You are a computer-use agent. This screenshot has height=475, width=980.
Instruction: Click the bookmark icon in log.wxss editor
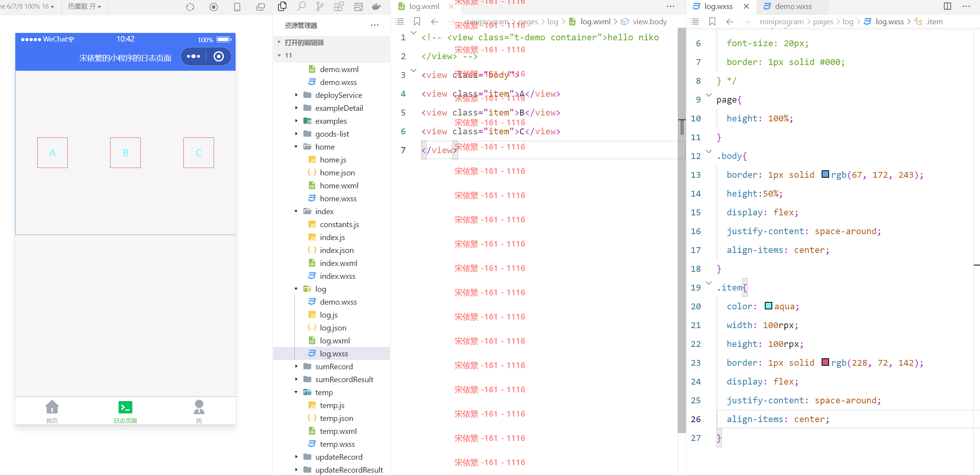click(712, 22)
